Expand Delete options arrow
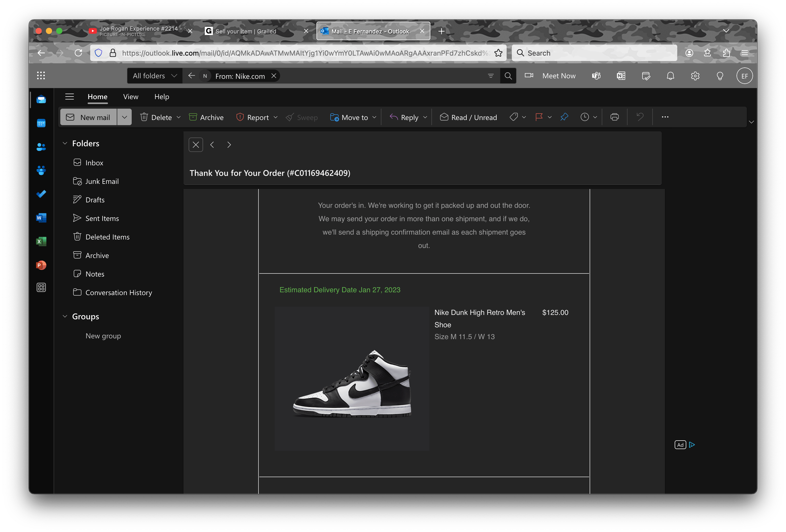This screenshot has width=786, height=532. [x=179, y=117]
